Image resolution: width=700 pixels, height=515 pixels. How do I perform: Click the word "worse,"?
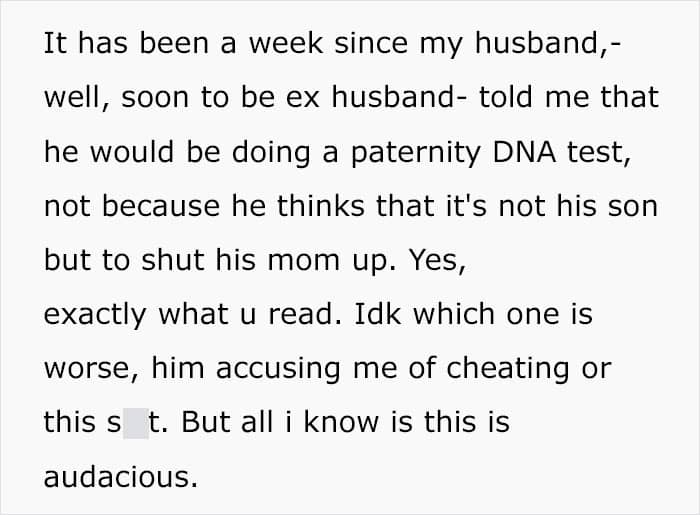pyautogui.click(x=91, y=369)
